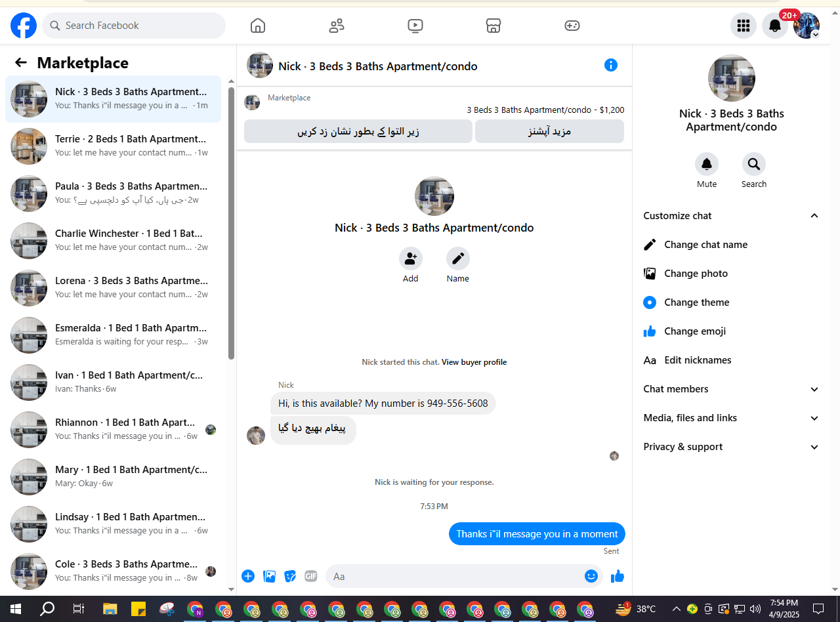Image resolution: width=840 pixels, height=622 pixels.
Task: Select Edit nicknames option
Action: (732, 360)
